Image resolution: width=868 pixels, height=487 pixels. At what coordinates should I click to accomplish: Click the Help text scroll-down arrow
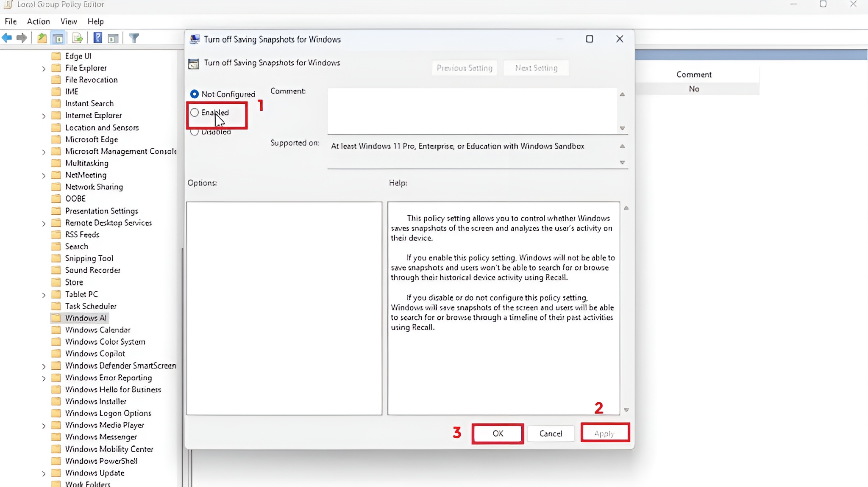(626, 410)
